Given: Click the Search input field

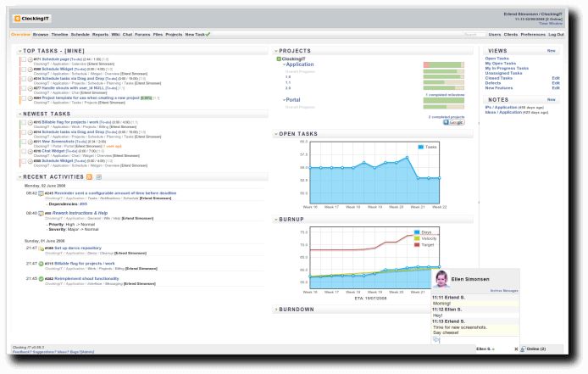Looking at the screenshot, I should [474, 35].
